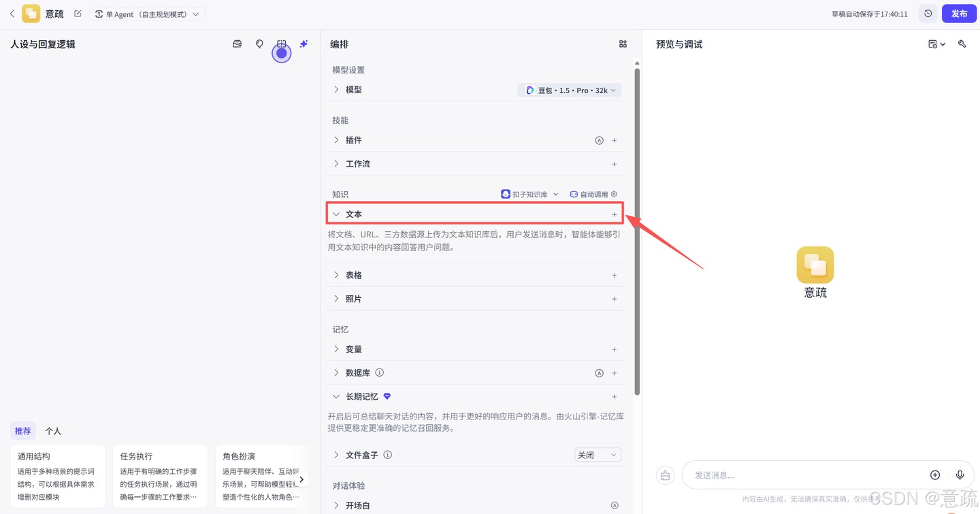Click the lightbulb icon in 人设与回复逻辑
This screenshot has height=514, width=980.
click(x=259, y=44)
